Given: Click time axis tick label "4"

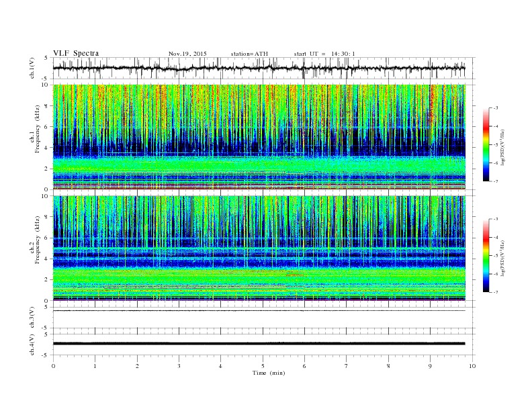Looking at the screenshot, I should click(220, 366).
